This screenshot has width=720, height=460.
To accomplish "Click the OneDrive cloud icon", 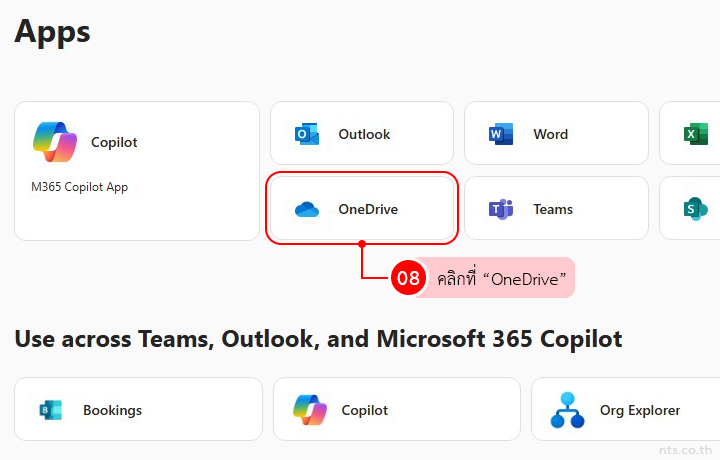I will [306, 210].
